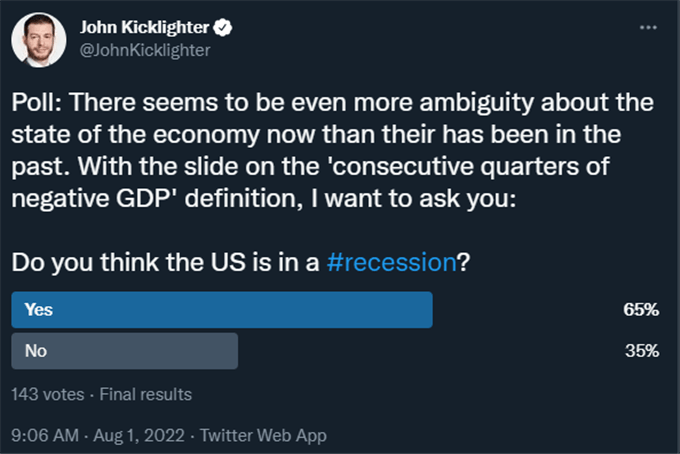Image resolution: width=680 pixels, height=454 pixels.
Task: Click the 143 votes count
Action: 48,394
